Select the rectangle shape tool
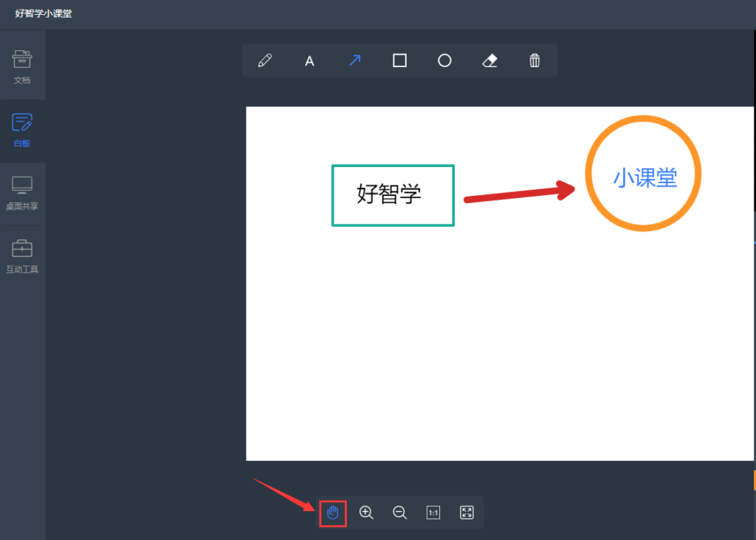The width and height of the screenshot is (756, 540). 399,61
